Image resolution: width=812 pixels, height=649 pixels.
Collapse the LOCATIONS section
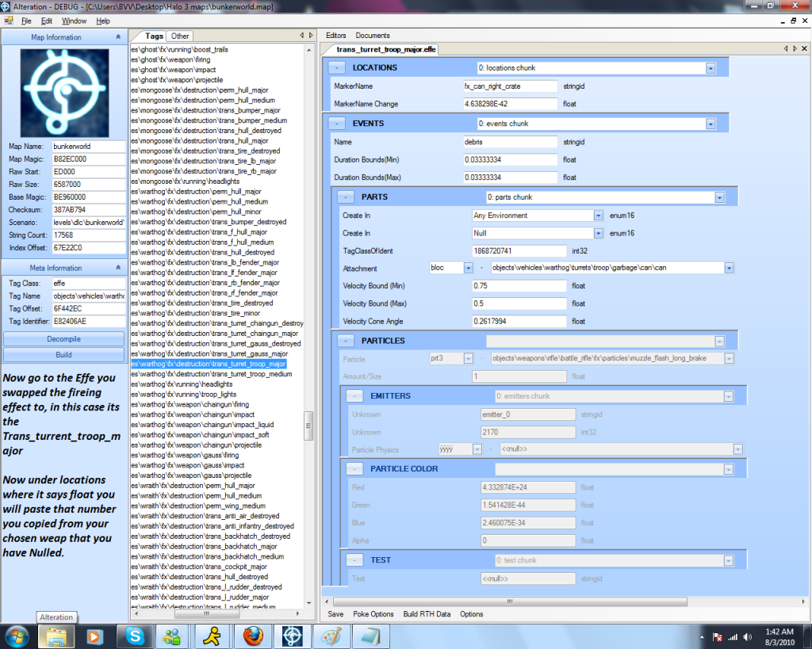pos(336,68)
